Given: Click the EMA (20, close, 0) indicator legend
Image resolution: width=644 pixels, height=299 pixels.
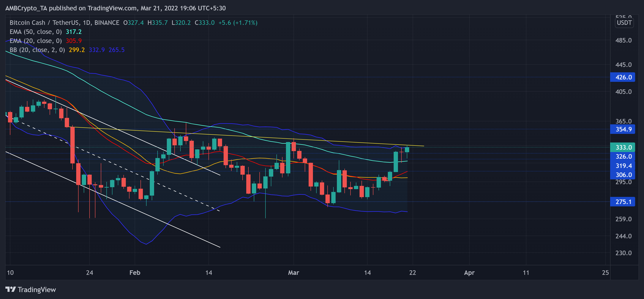Looking at the screenshot, I should pos(35,41).
